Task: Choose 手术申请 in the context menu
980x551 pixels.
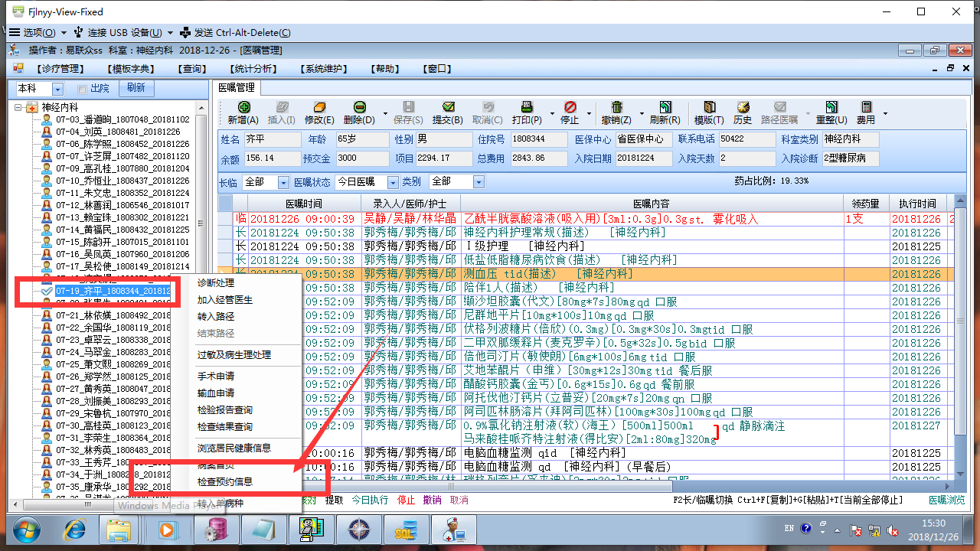Action: tap(216, 377)
